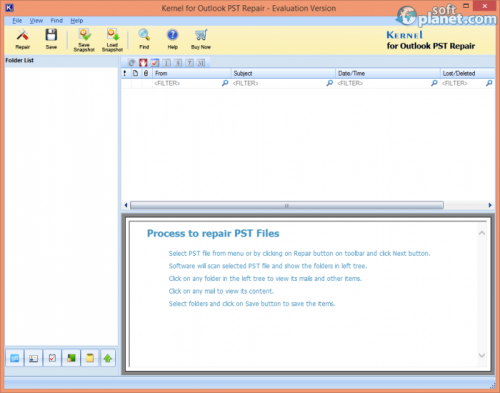Toggle the checkmark filter icon above the list
This screenshot has height=393, width=500.
[x=155, y=63]
